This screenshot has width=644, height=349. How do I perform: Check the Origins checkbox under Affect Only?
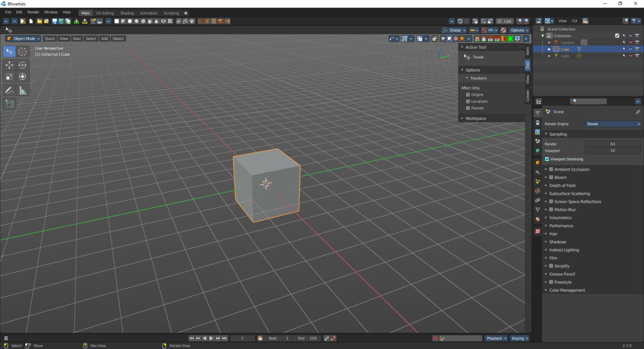pos(468,94)
